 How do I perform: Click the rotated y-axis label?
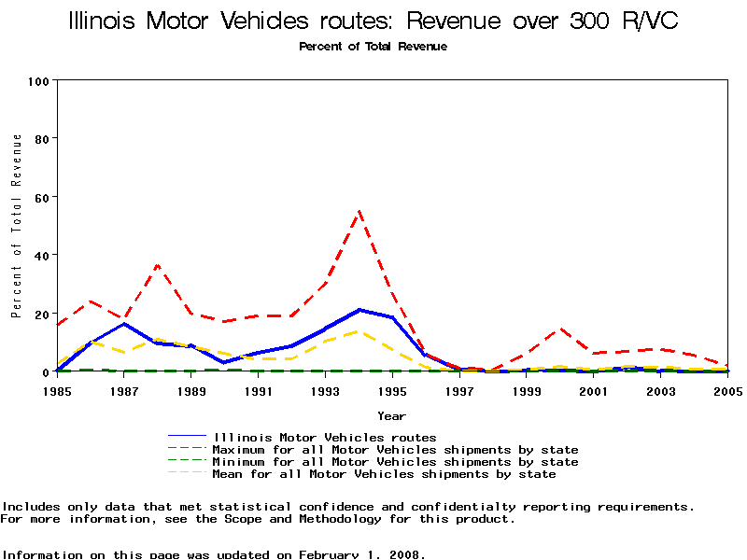tap(17, 225)
